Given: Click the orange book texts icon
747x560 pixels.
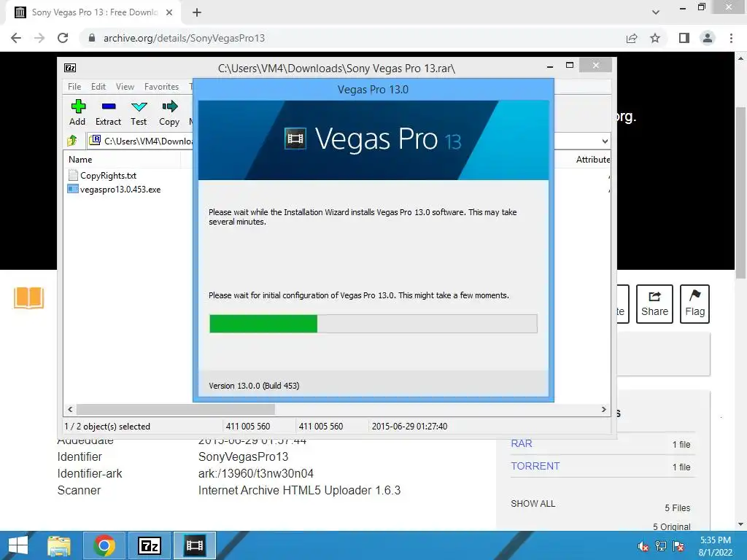Looking at the screenshot, I should pos(28,298).
